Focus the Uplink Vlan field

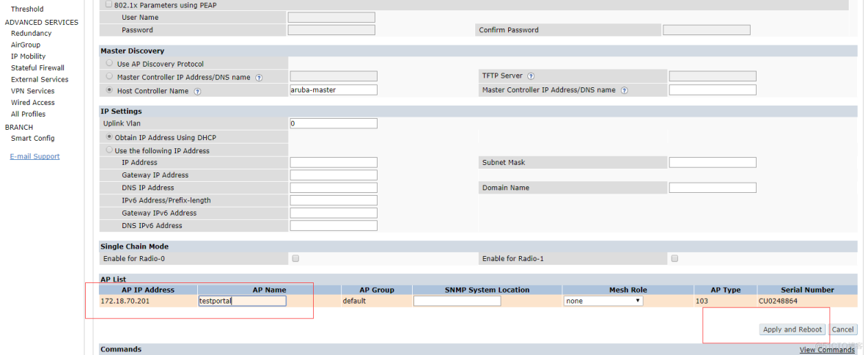334,123
